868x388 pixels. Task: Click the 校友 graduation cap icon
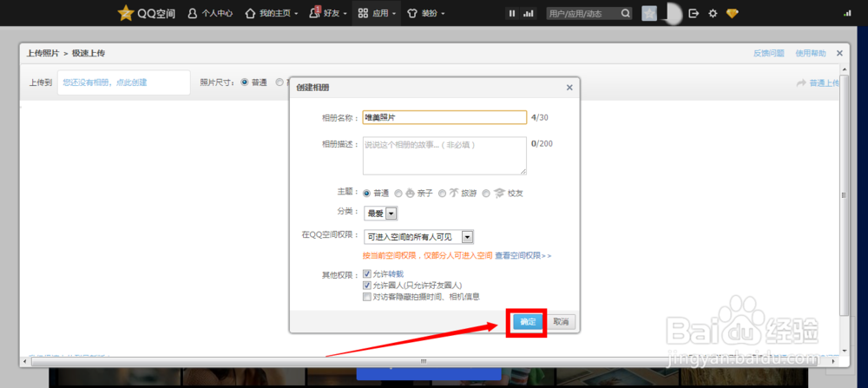point(499,194)
